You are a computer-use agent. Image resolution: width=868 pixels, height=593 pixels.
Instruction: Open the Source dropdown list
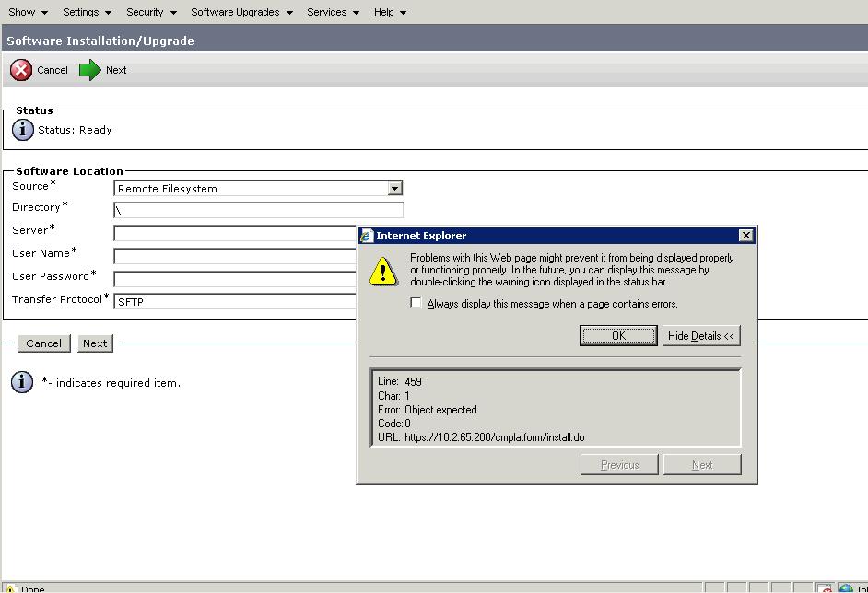click(394, 189)
